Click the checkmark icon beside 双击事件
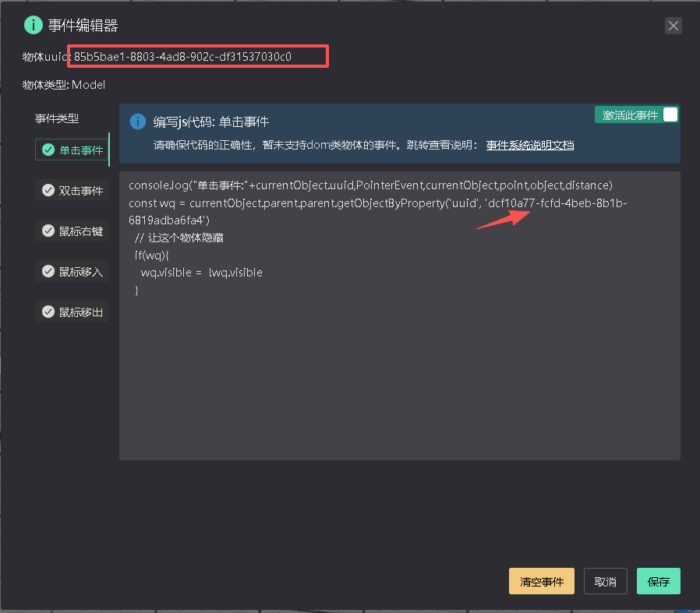This screenshot has width=700, height=613. coord(48,191)
